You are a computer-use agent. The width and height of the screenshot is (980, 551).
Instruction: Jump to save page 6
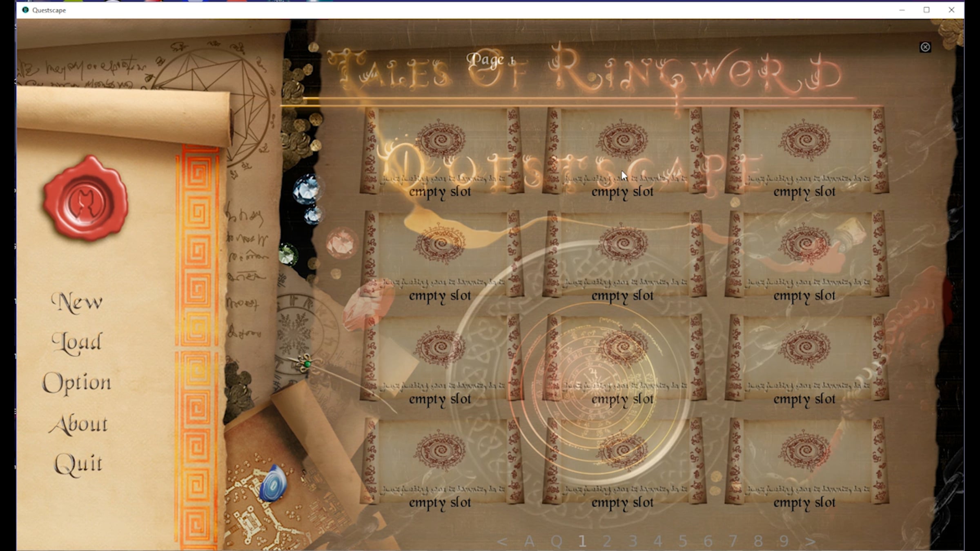pos(708,541)
